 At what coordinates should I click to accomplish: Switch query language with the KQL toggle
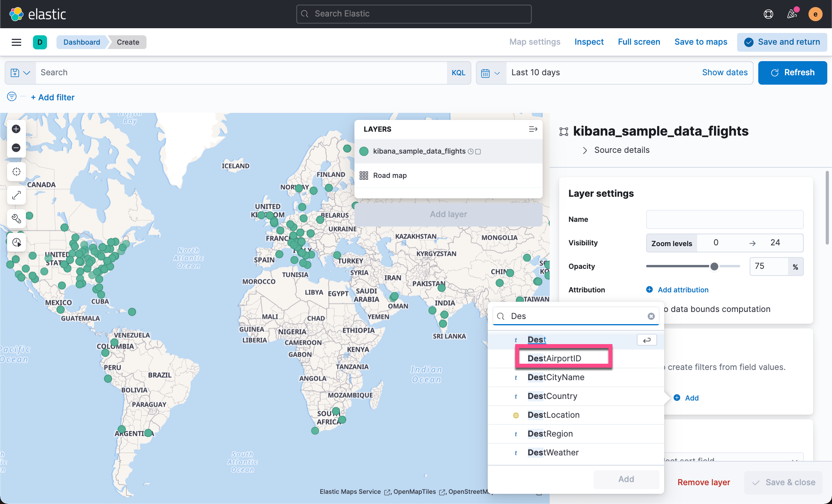click(x=458, y=73)
